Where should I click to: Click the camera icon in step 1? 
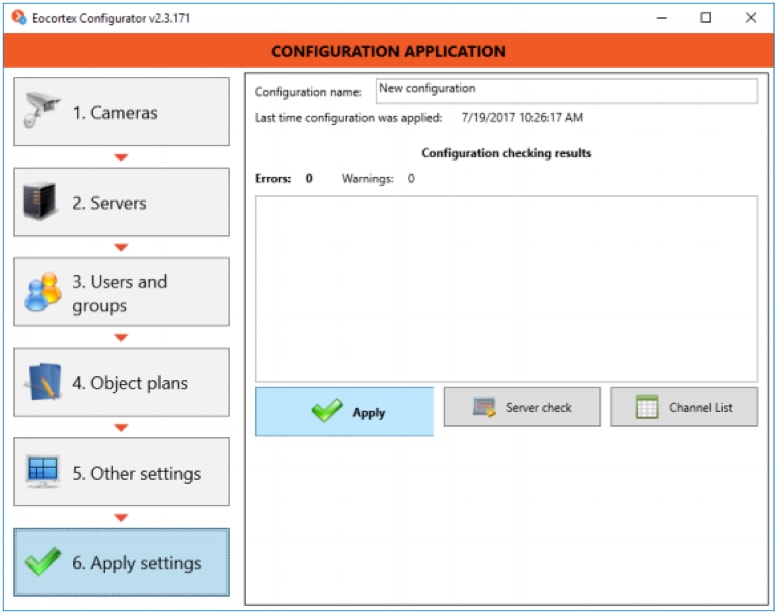(42, 111)
